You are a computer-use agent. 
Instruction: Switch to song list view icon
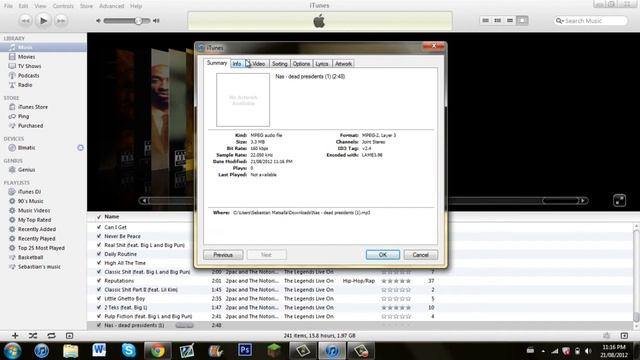pyautogui.click(x=485, y=20)
